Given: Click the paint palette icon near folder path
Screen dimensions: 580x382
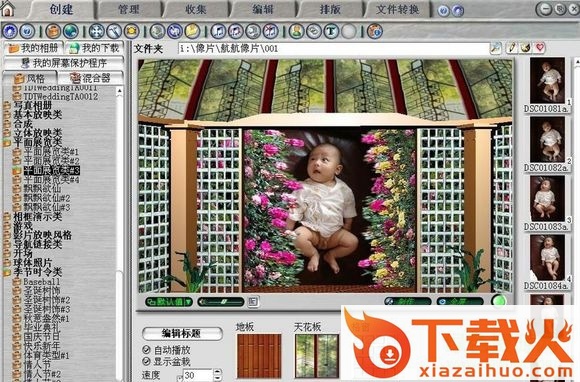Looking at the screenshot, I should click(x=526, y=47).
